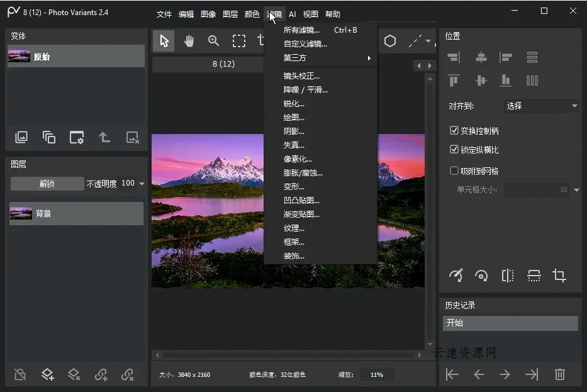The image size is (587, 392).
Task: Choose the zoom magnifier tool
Action: (x=213, y=40)
